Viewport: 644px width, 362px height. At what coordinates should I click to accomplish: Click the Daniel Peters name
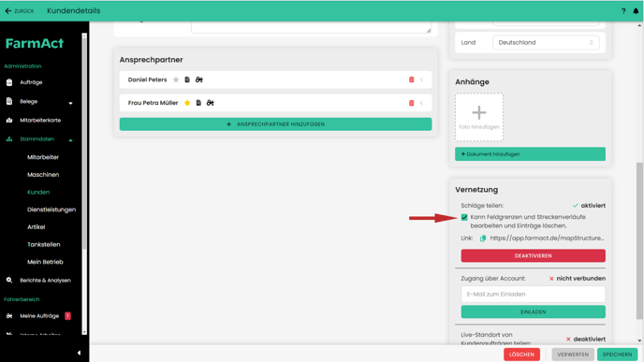pos(148,80)
